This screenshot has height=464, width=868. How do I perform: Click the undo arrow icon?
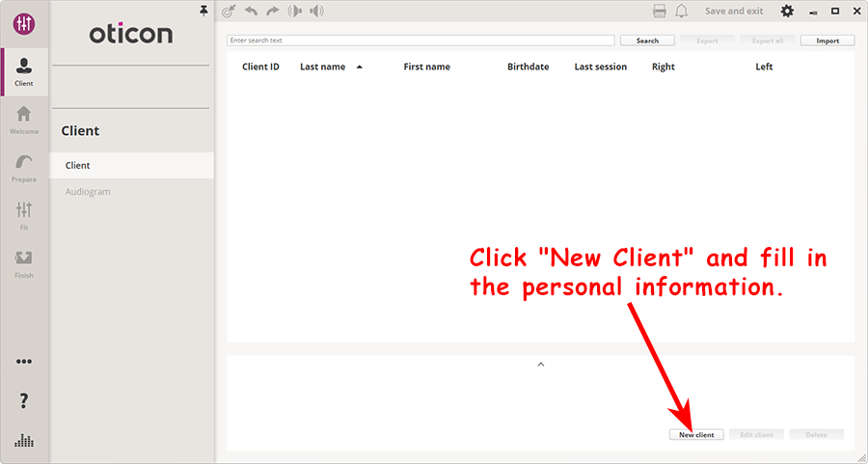(252, 12)
